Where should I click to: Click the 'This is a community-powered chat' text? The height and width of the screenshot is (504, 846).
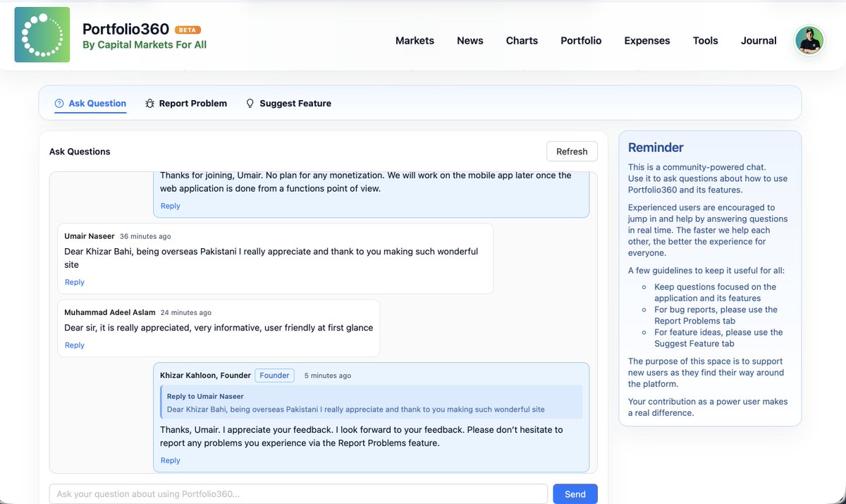697,167
